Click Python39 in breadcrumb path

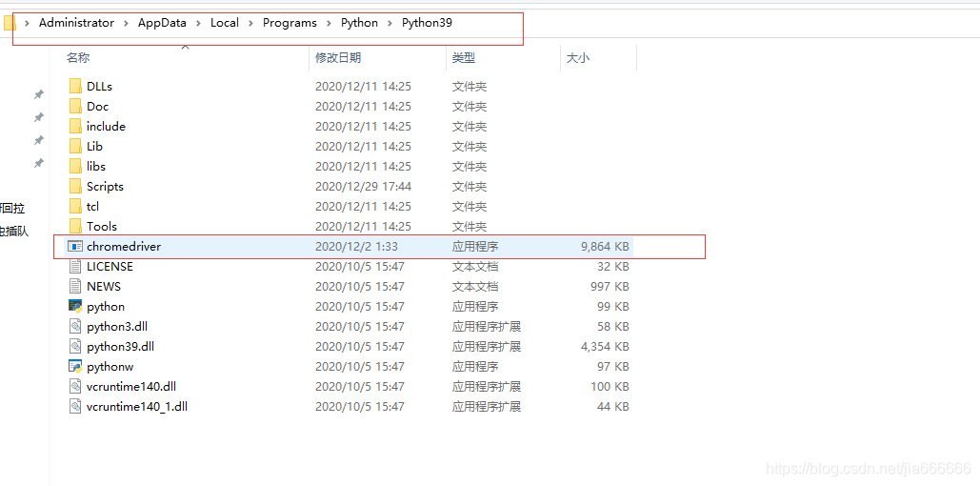tap(427, 23)
